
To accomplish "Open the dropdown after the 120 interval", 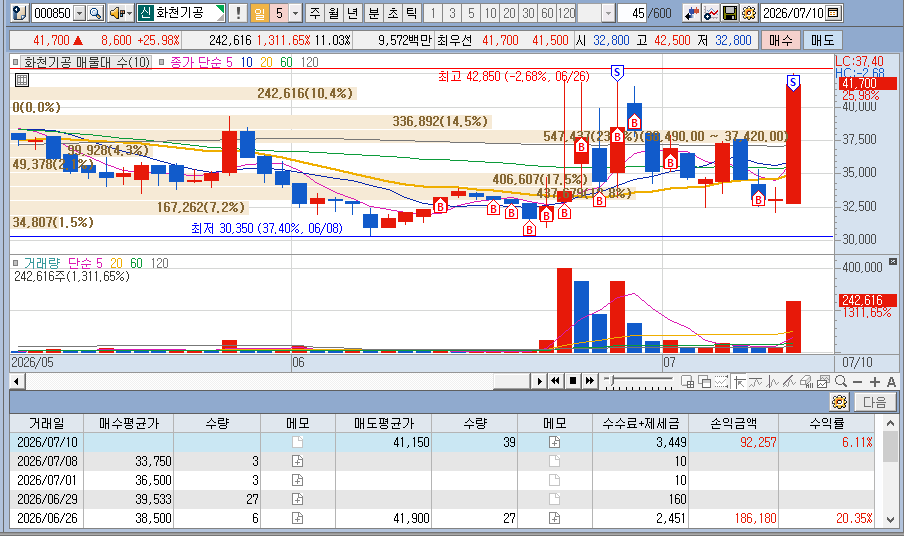I will point(608,13).
